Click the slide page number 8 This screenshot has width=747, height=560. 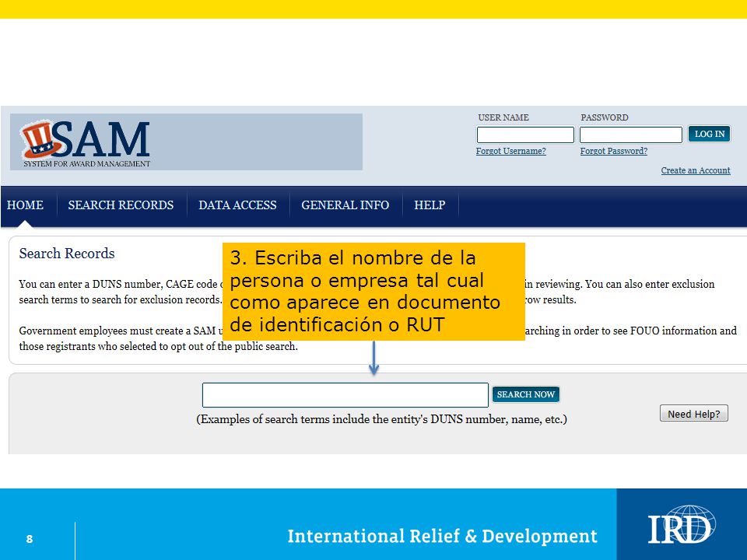pos(30,539)
